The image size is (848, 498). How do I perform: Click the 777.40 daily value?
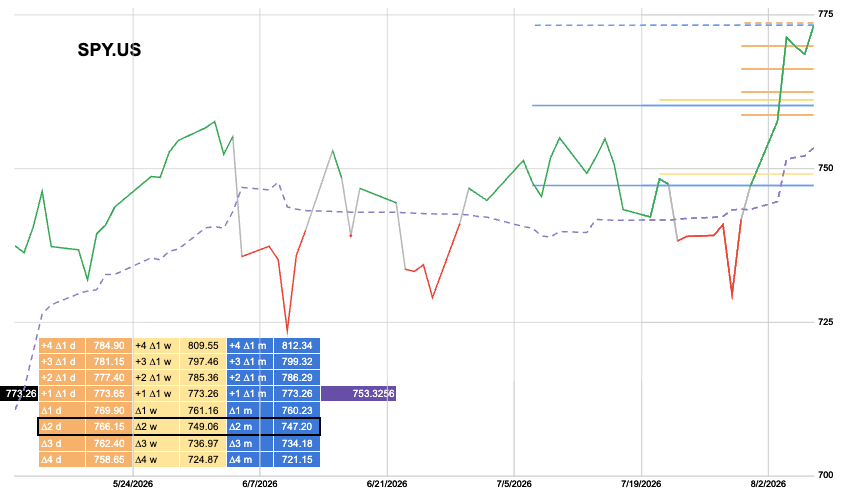click(x=109, y=378)
